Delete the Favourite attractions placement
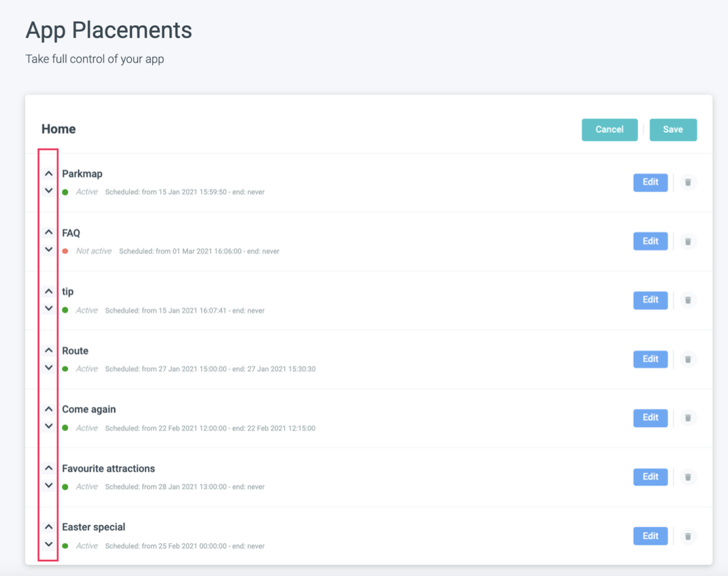The height and width of the screenshot is (576, 728). [x=688, y=477]
